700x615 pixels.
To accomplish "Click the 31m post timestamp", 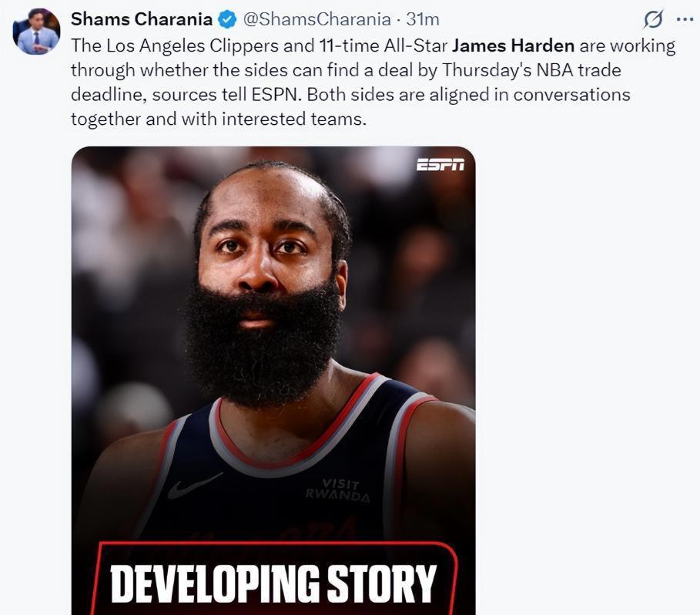I will [x=423, y=19].
